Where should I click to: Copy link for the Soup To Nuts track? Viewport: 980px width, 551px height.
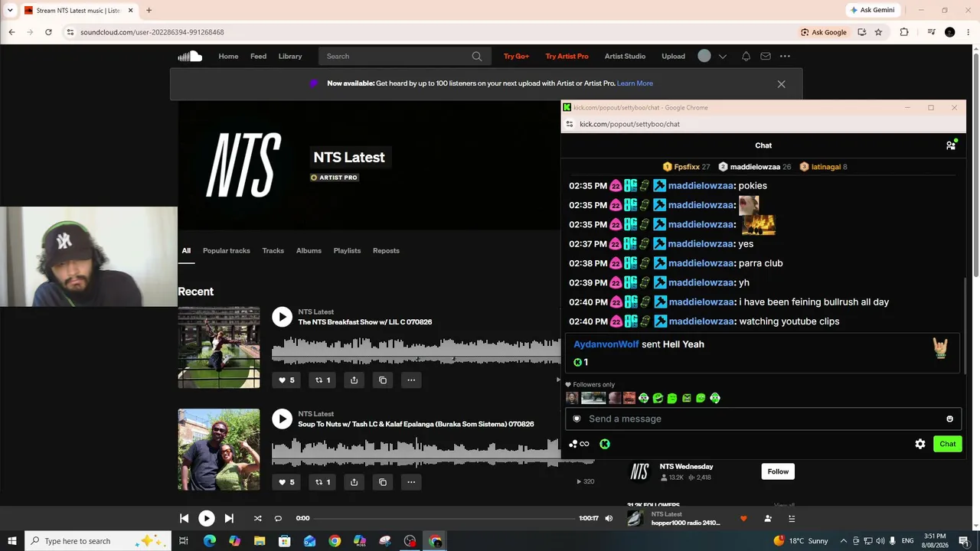[383, 482]
